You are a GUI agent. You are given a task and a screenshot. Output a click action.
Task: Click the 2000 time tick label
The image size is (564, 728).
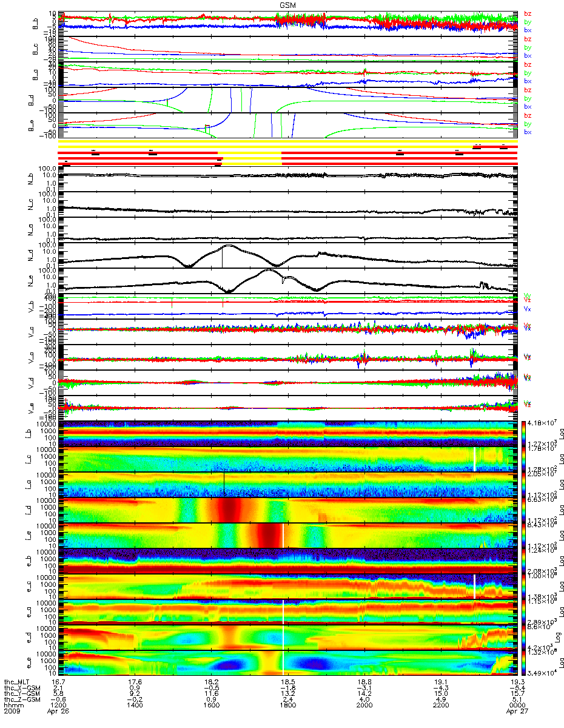[x=364, y=706]
